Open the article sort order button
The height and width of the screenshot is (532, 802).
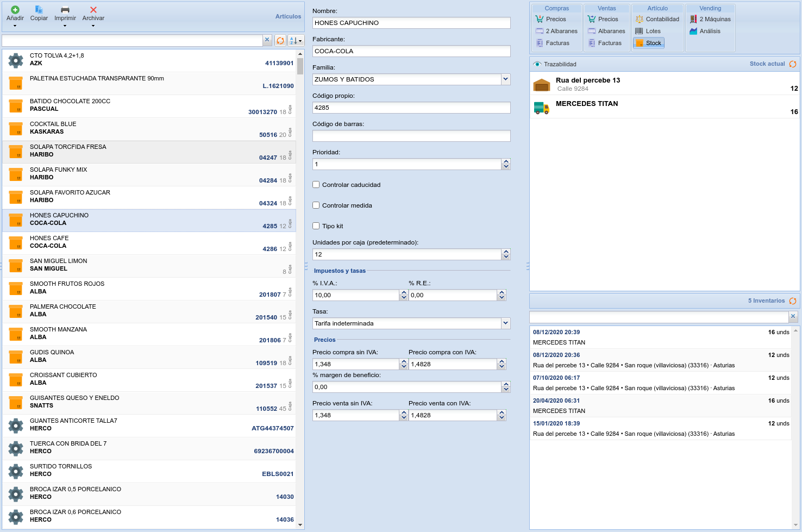[x=296, y=41]
